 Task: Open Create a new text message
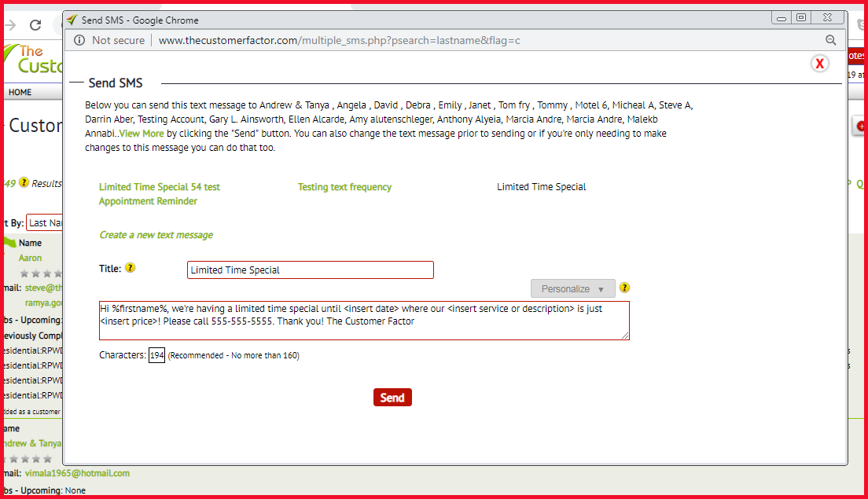click(x=156, y=235)
